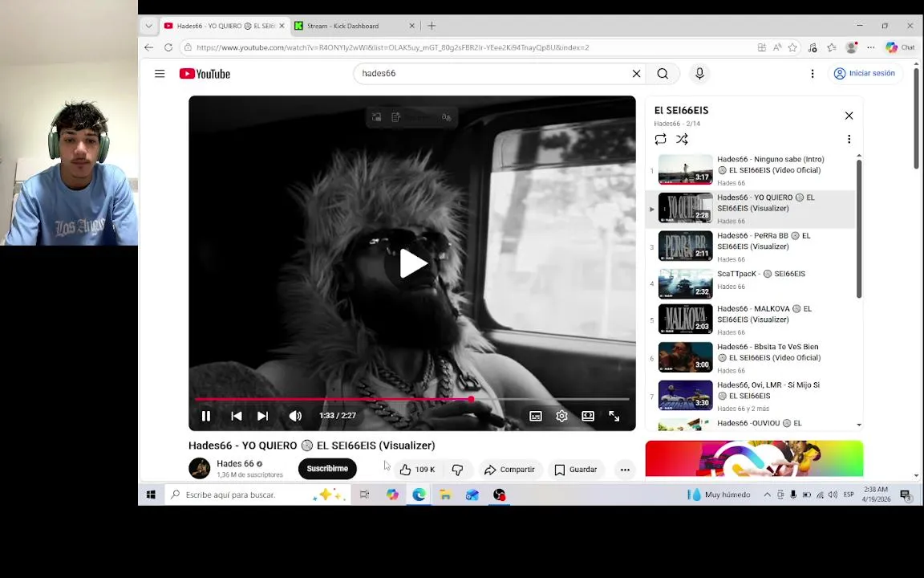
Task: Click the search magnifier button
Action: click(663, 74)
